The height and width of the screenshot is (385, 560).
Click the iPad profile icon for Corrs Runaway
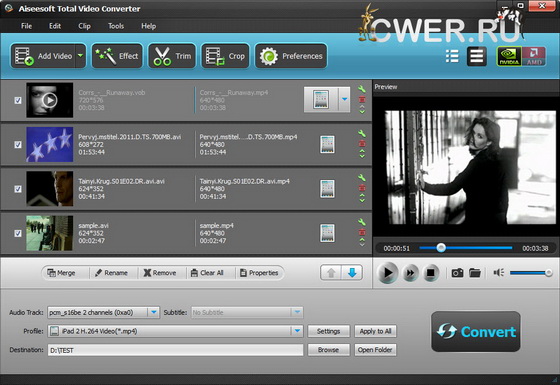click(x=321, y=100)
